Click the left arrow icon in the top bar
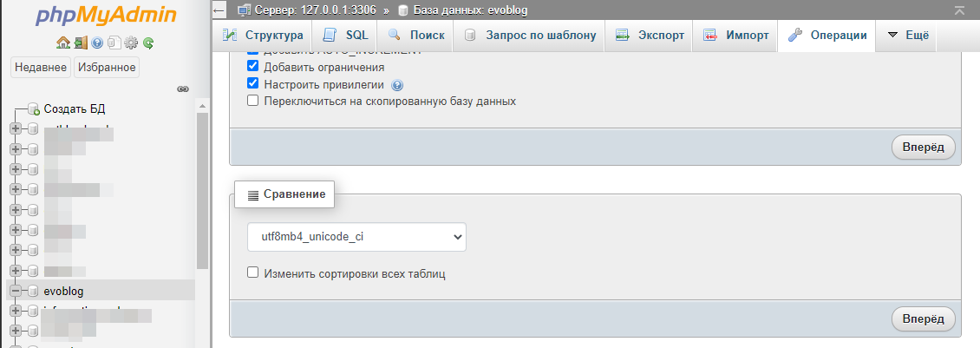The width and height of the screenshot is (980, 348). [x=219, y=10]
